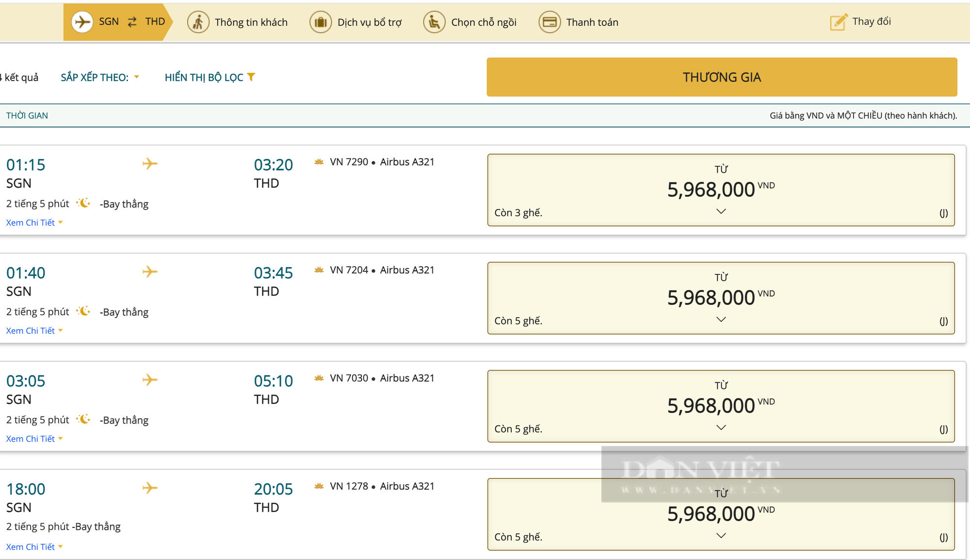
Task: Click the lotus logo beside VN 1278
Action: [319, 486]
